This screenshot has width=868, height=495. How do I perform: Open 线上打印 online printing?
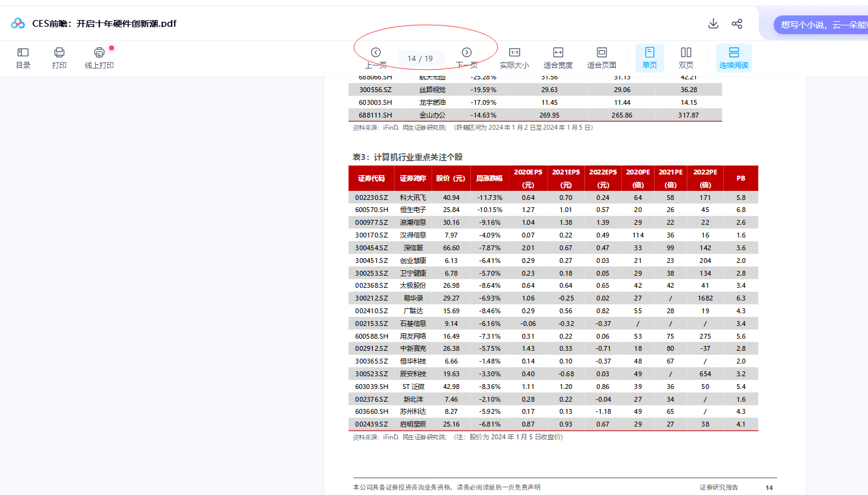tap(99, 58)
